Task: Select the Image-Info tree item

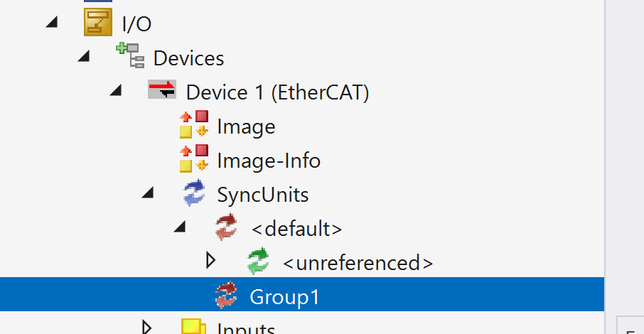Action: [x=269, y=161]
